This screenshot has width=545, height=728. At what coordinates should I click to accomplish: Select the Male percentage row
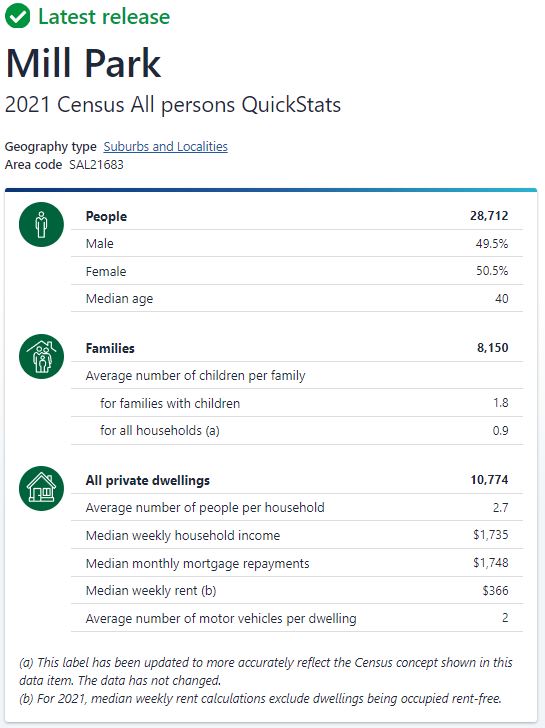297,243
